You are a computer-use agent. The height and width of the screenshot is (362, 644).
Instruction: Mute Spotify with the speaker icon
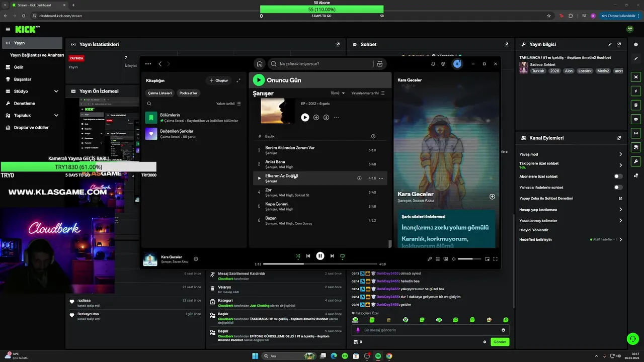[x=454, y=259]
